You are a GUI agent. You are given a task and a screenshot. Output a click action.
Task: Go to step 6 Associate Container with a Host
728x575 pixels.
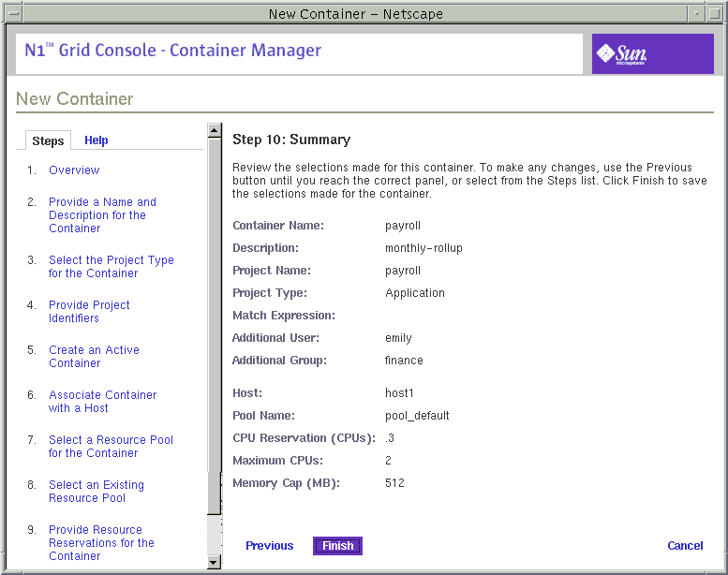[x=102, y=402]
